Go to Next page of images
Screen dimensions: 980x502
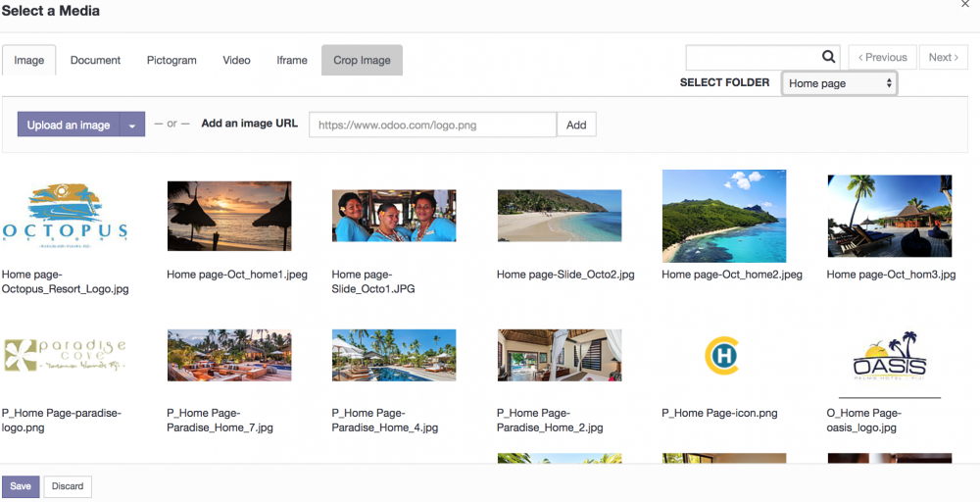point(943,57)
